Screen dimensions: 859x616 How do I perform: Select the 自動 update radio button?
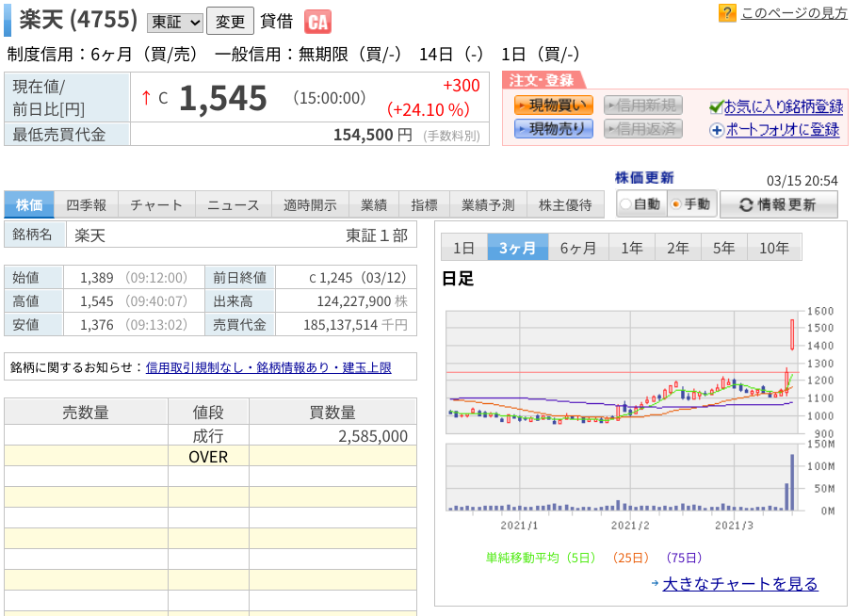(625, 204)
